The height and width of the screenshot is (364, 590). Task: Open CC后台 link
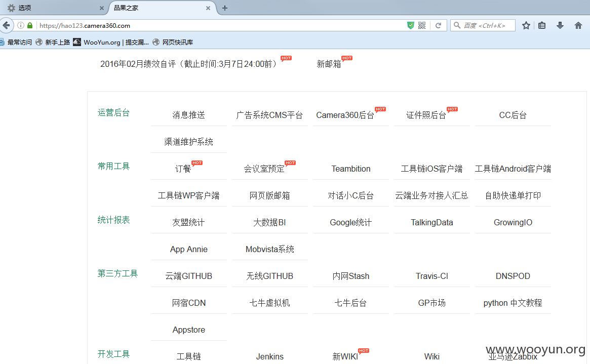click(x=513, y=115)
